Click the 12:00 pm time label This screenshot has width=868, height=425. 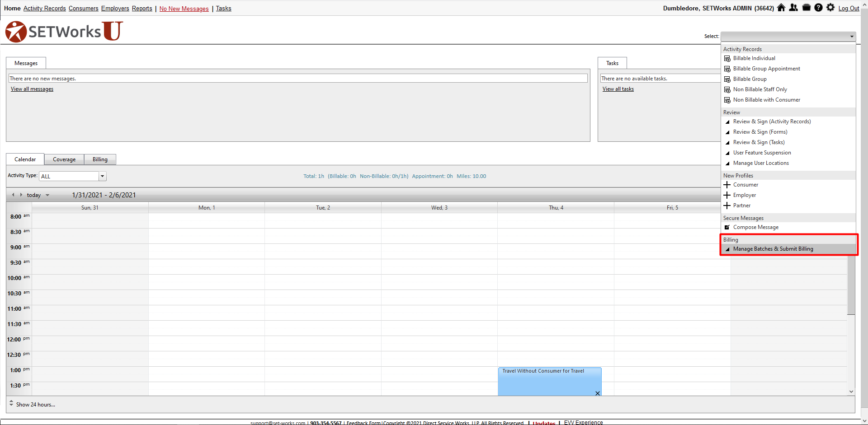click(19, 339)
